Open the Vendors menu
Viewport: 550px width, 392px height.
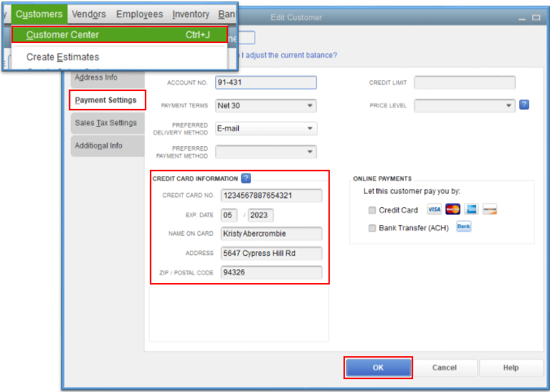coord(89,14)
